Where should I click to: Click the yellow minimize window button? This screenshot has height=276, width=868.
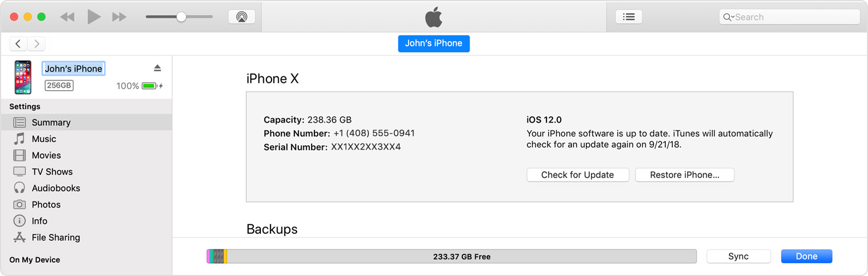coord(28,17)
